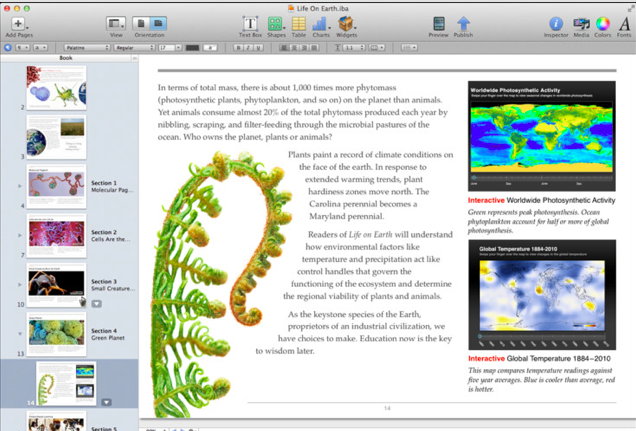Open the Colors wheel picker
Screen dimensions: 636x431
(602, 23)
